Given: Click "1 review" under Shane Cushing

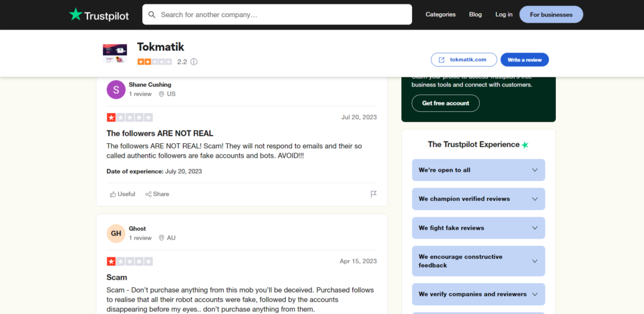Looking at the screenshot, I should 140,94.
